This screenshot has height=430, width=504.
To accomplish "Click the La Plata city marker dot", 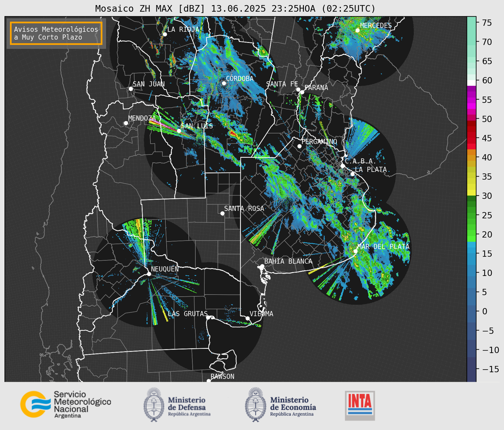I will click(353, 174).
